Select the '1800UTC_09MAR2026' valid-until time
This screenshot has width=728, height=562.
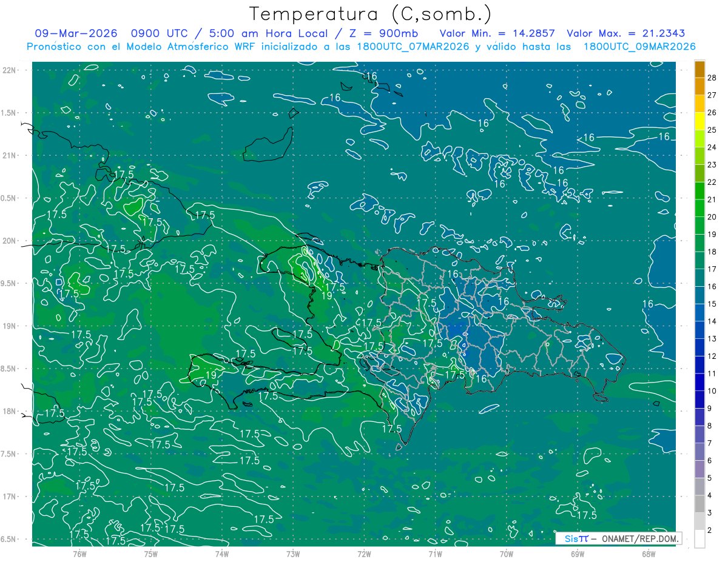639,47
